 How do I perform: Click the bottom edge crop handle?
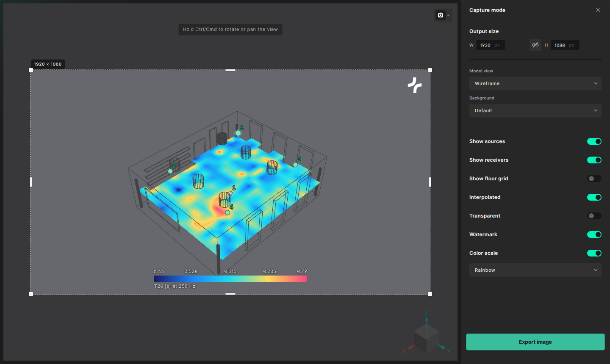(x=230, y=294)
